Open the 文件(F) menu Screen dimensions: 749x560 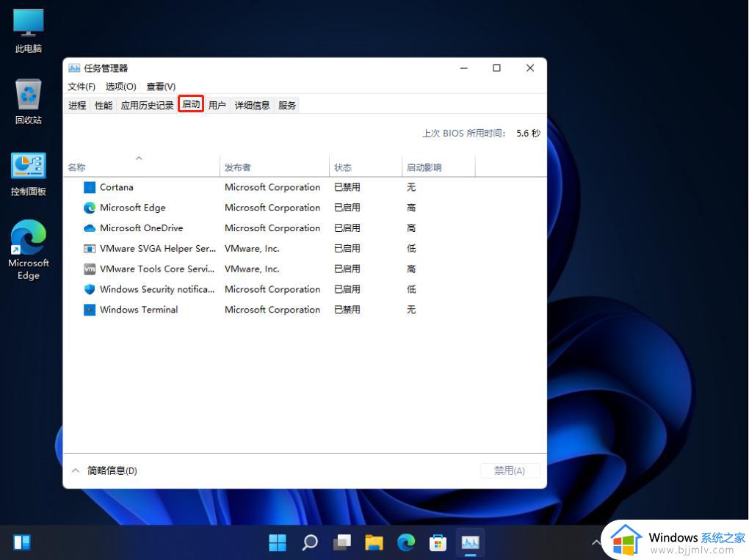[82, 87]
